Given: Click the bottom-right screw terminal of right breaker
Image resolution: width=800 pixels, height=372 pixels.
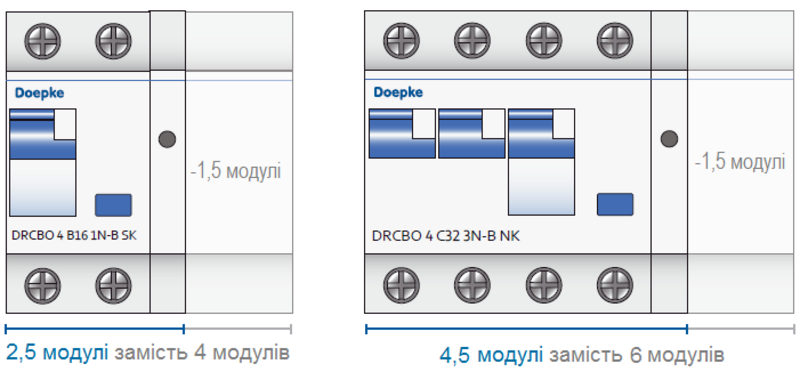Looking at the screenshot, I should [x=615, y=284].
